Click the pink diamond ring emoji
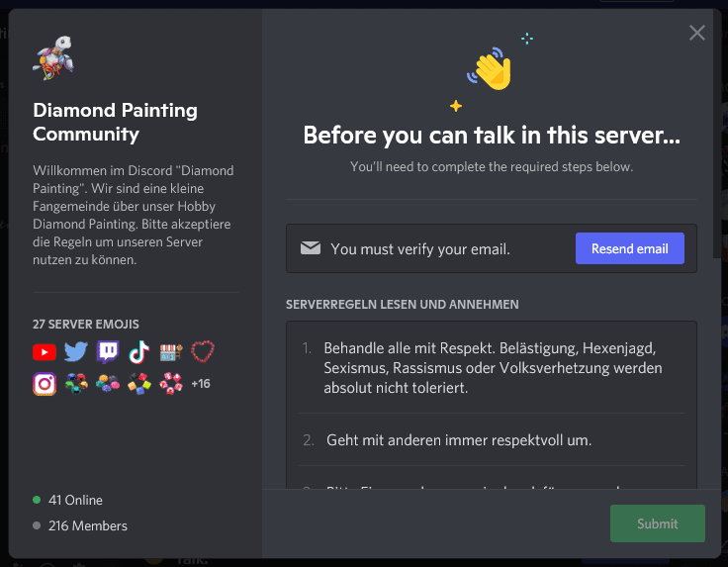 pyautogui.click(x=171, y=383)
